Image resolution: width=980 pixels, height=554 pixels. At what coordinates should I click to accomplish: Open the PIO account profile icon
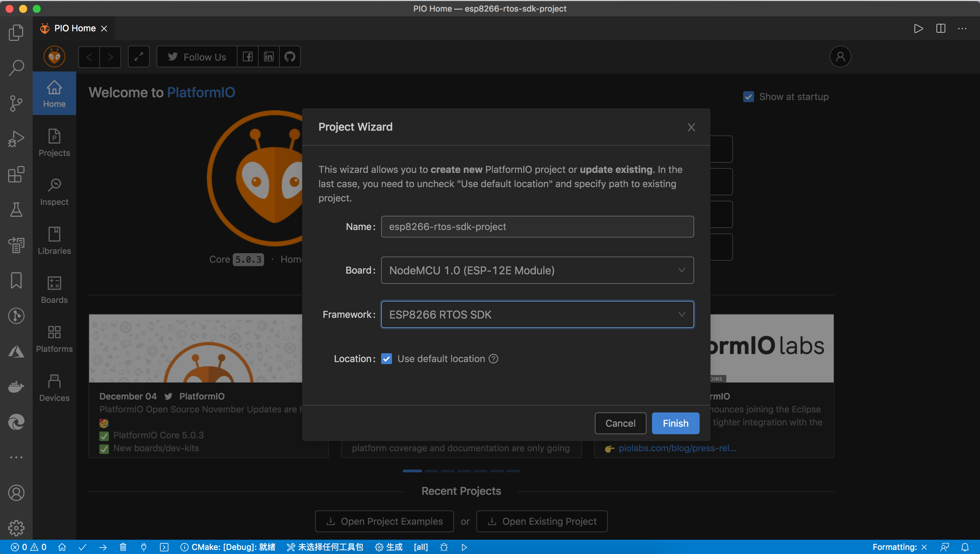tap(840, 57)
